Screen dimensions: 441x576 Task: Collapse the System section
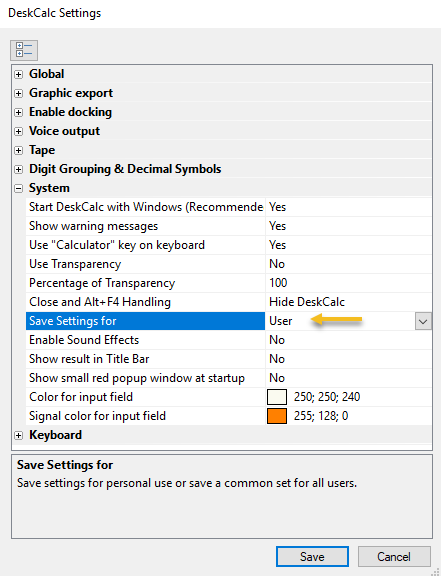[18, 188]
